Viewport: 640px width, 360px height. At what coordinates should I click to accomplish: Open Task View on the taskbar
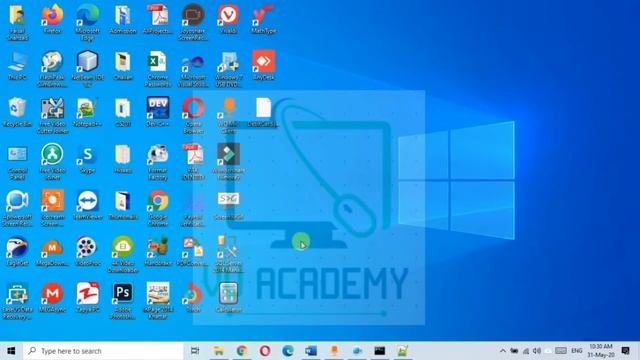195,351
